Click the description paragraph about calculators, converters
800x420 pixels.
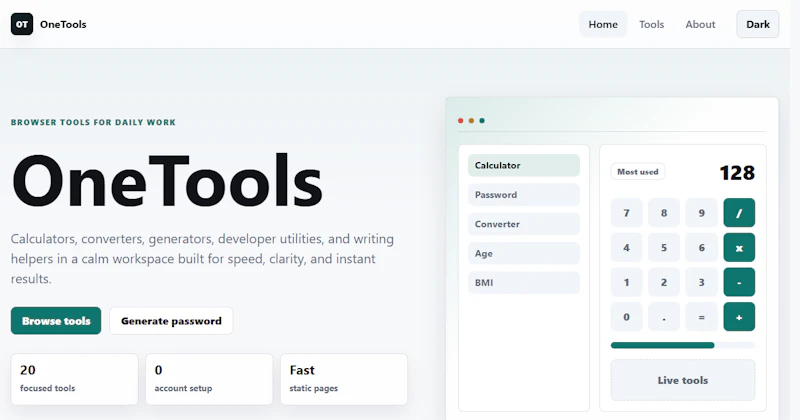(x=202, y=259)
